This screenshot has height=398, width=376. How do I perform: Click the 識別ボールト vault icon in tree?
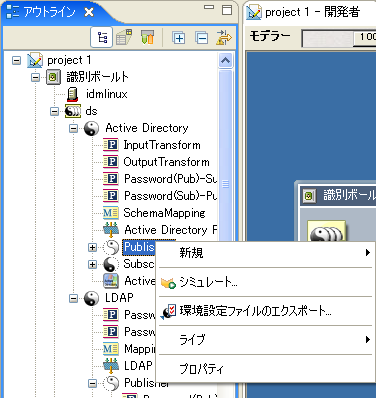coord(53,77)
